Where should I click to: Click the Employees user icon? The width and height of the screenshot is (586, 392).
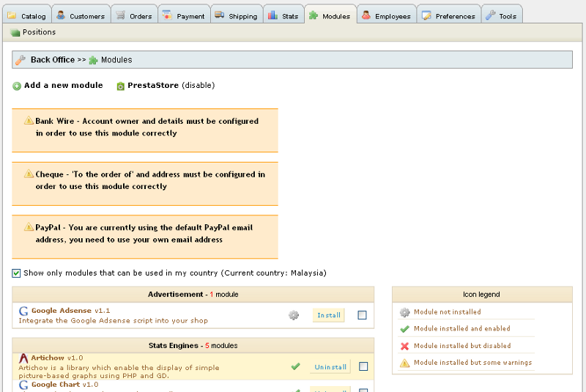pyautogui.click(x=366, y=15)
